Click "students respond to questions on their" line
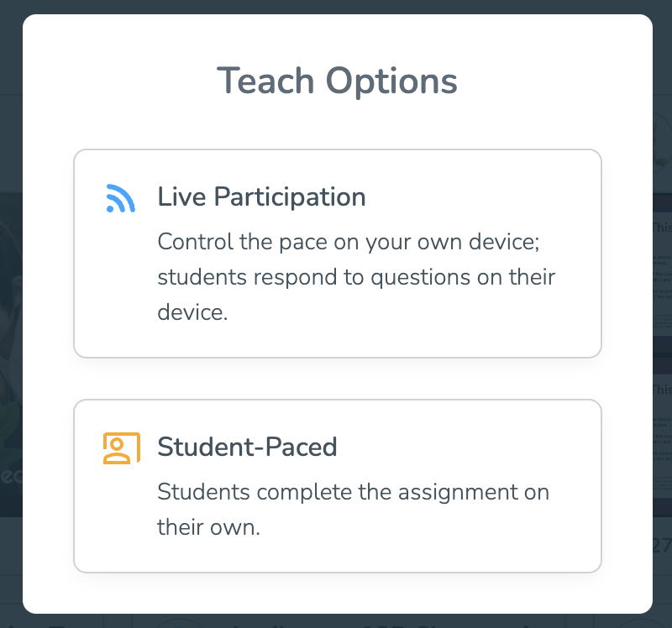Viewport: 672px width, 628px height. coord(356,277)
